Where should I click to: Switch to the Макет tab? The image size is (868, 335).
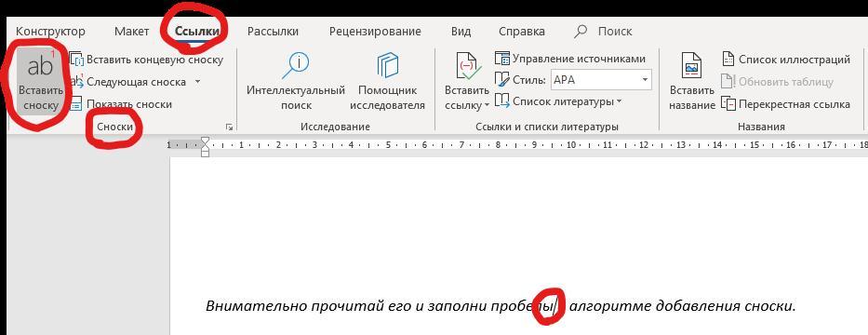point(132,32)
